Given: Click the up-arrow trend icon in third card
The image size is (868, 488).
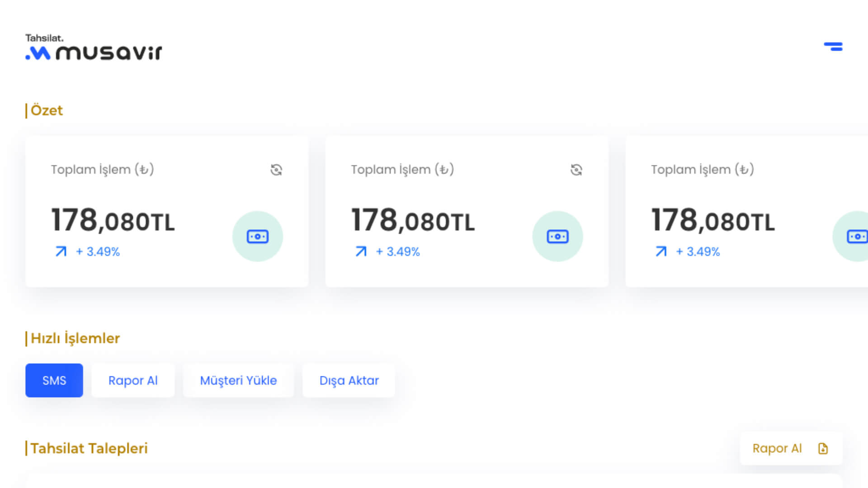Looking at the screenshot, I should 661,251.
